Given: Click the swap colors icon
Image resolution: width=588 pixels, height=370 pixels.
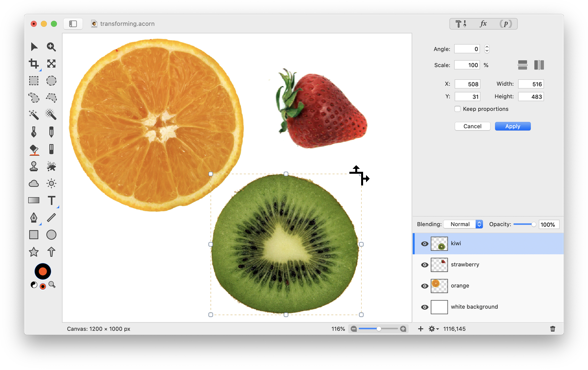Looking at the screenshot, I should [x=34, y=285].
